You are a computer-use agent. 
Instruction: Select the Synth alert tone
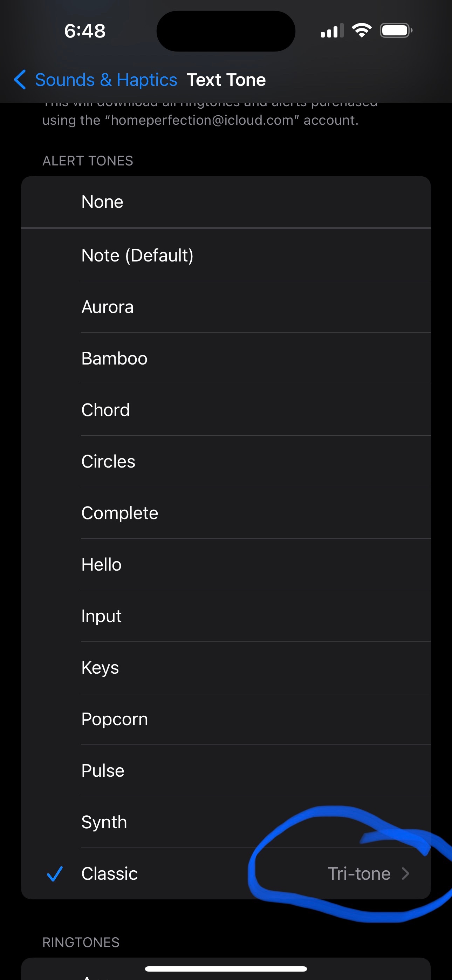(226, 822)
